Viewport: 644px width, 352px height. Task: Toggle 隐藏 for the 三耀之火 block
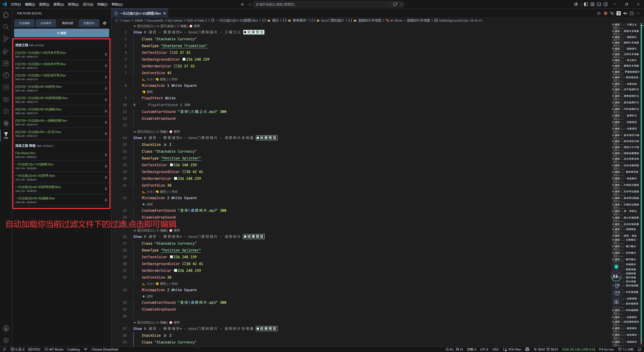(182, 26)
